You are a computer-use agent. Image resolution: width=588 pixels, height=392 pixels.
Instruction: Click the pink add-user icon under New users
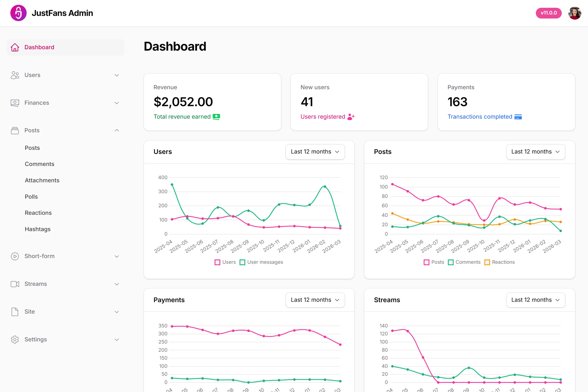351,117
